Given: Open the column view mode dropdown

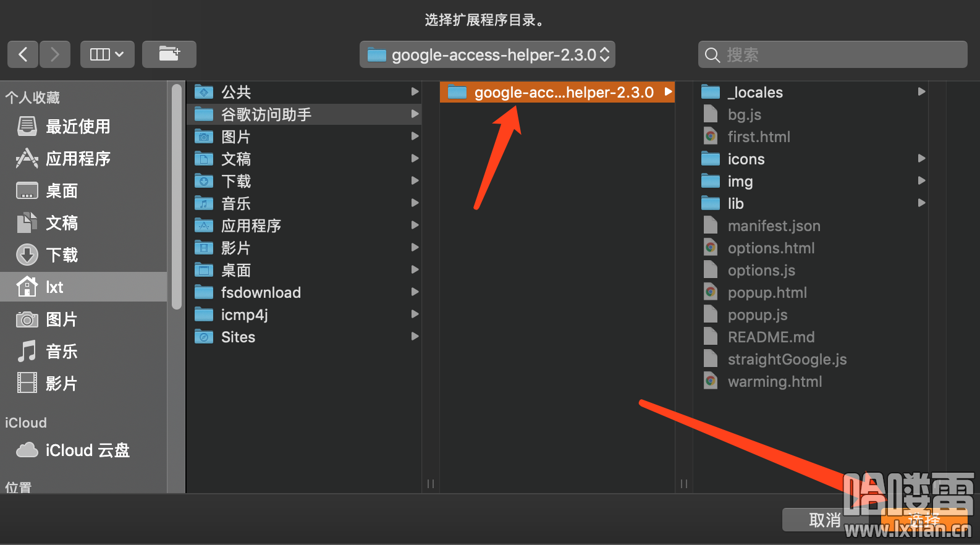Looking at the screenshot, I should click(x=107, y=54).
